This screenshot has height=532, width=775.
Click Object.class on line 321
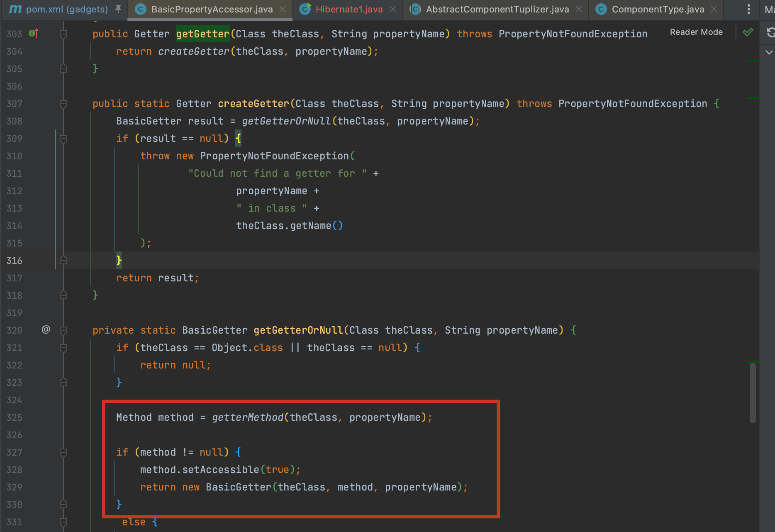coord(247,348)
